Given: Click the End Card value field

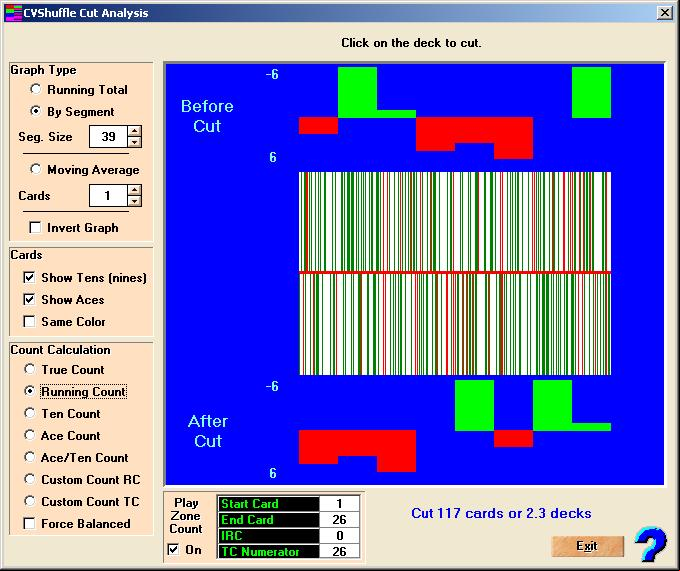Looking at the screenshot, I should pyautogui.click(x=339, y=519).
